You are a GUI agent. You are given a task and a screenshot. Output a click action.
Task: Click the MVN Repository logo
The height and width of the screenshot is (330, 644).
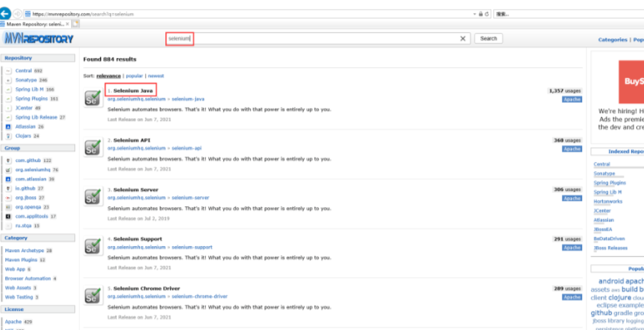point(38,39)
